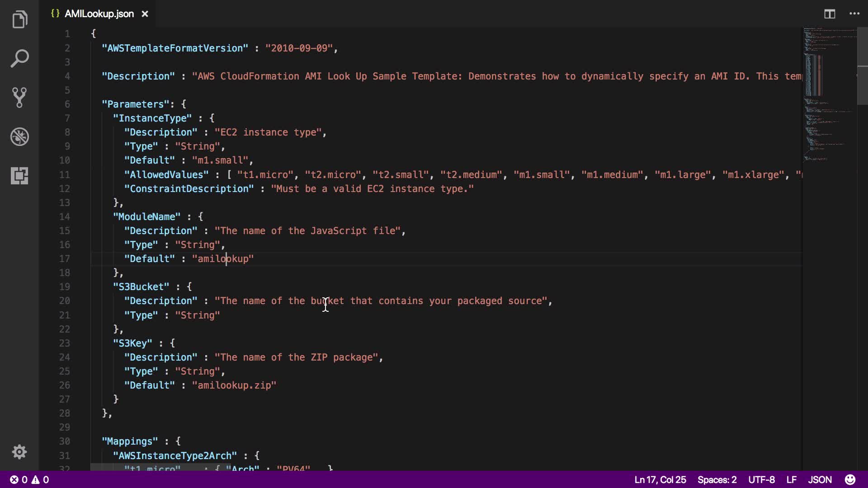Open the Source Control view
Viewport: 868px width, 488px height.
tap(19, 97)
